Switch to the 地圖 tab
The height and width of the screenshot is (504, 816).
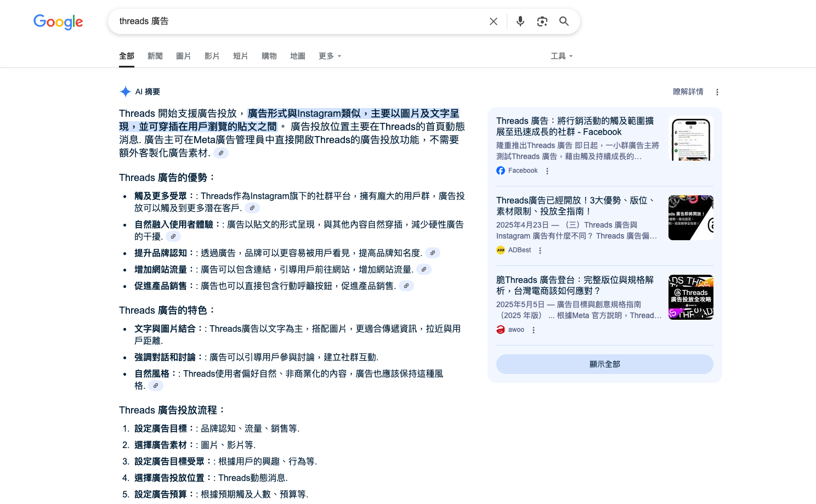298,56
